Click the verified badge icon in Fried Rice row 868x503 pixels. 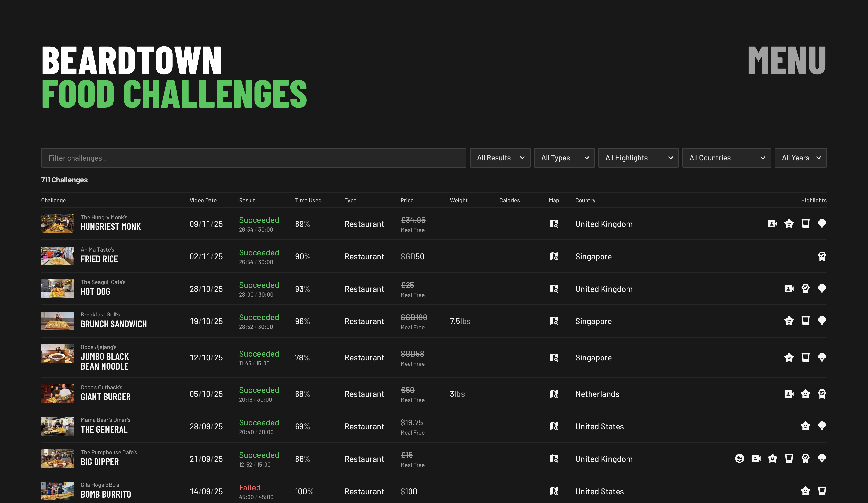(822, 256)
